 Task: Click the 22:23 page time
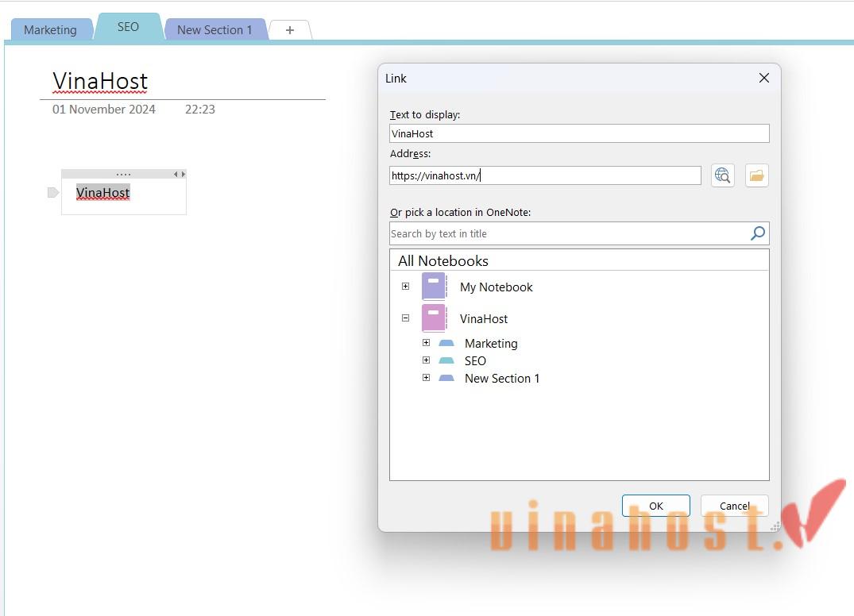[200, 110]
